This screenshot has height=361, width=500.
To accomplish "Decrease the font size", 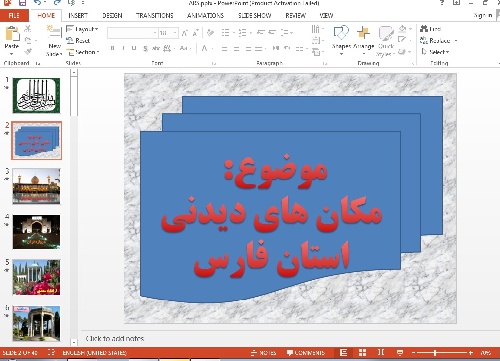I will [196, 33].
